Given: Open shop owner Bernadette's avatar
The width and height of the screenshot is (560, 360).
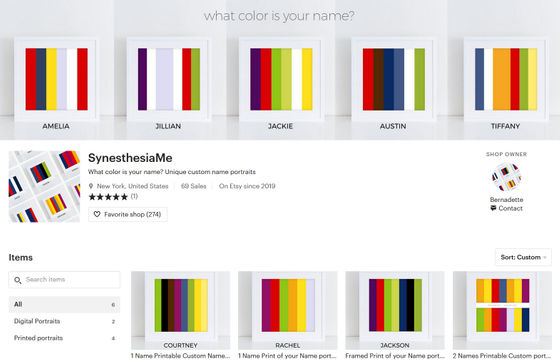Looking at the screenshot, I should [506, 178].
